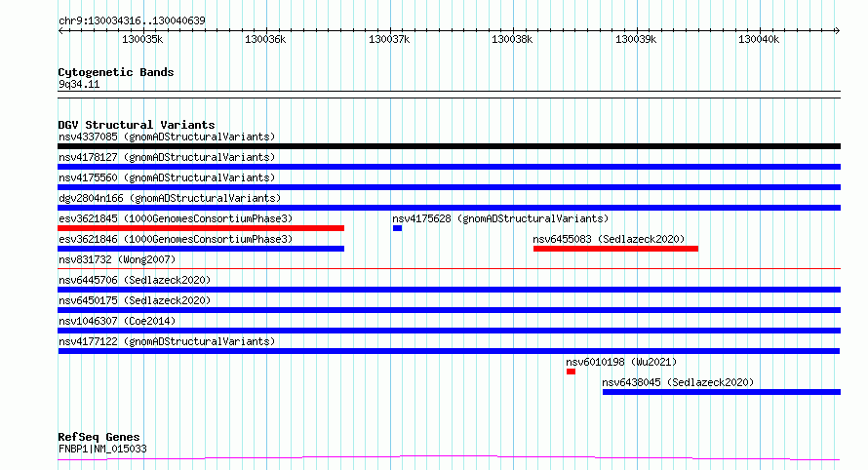Open the dgv2804n166 variant bar
Screen dimensions: 868x470
(x=449, y=208)
